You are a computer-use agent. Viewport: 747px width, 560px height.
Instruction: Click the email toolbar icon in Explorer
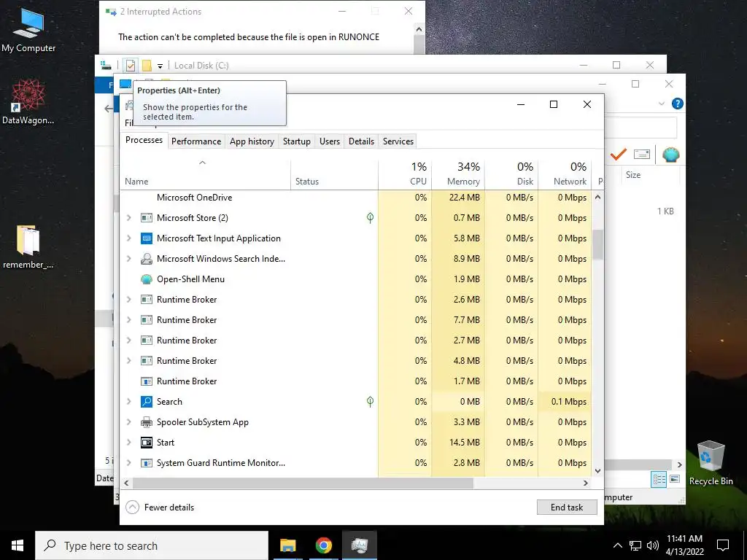coord(642,155)
